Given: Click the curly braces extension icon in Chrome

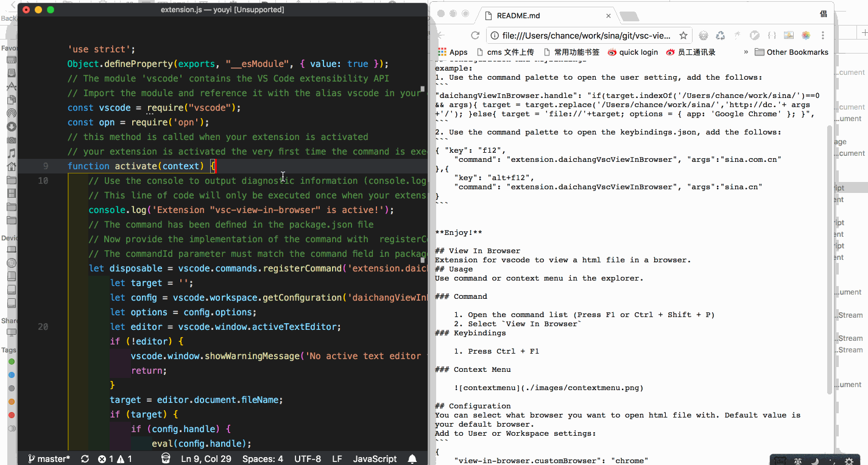Looking at the screenshot, I should coord(772,35).
